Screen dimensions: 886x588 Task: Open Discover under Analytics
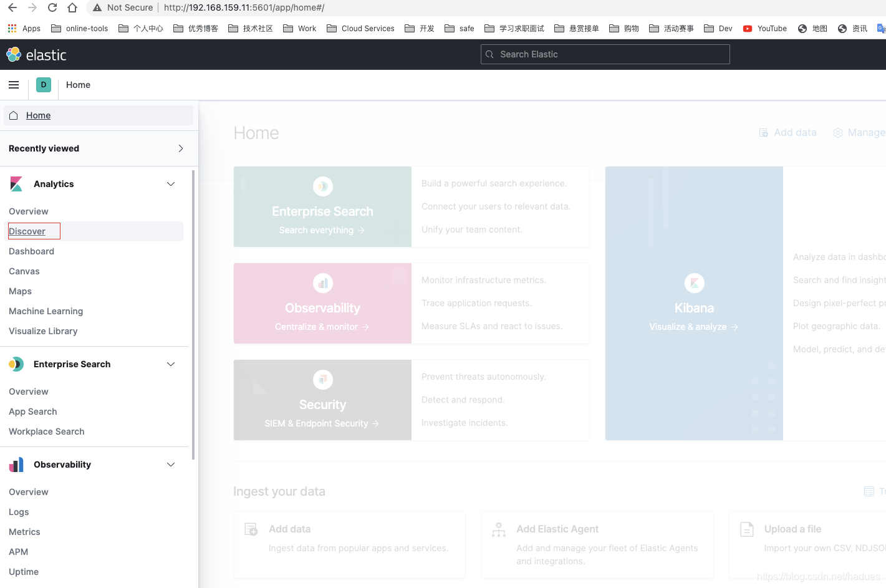27,231
